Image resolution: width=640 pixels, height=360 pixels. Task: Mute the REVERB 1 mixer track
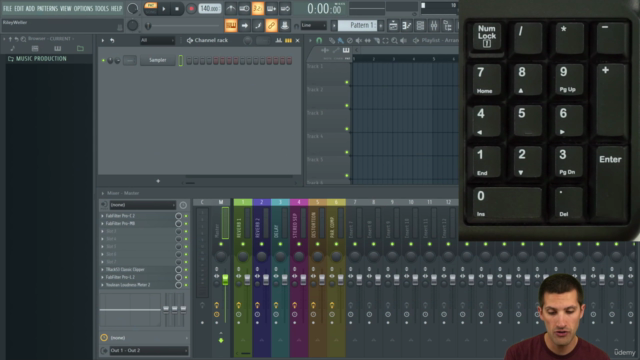[243, 244]
